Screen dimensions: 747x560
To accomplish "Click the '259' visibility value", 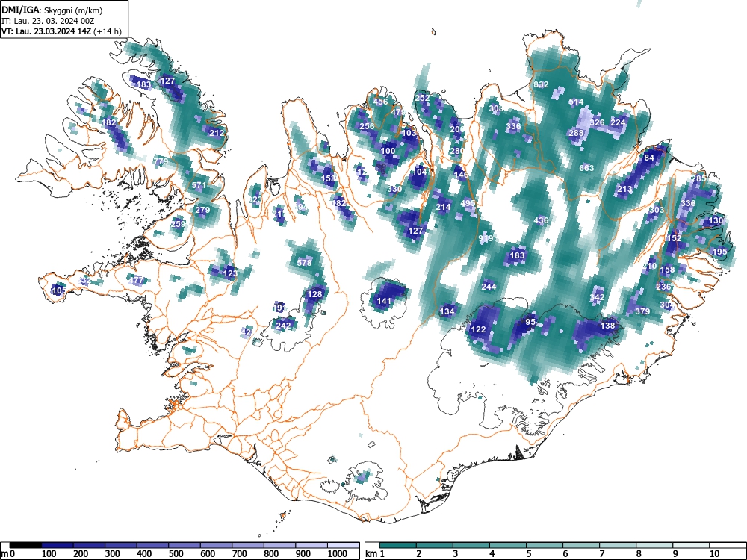I will point(177,224).
